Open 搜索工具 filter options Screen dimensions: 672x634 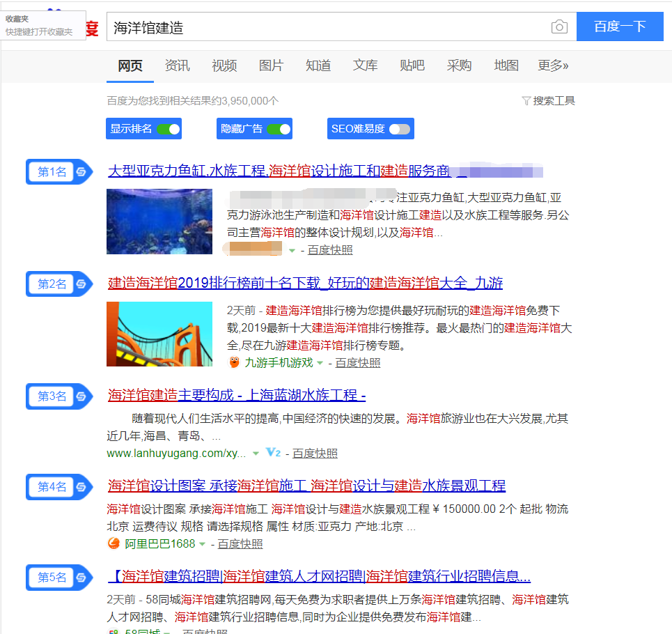(x=554, y=101)
